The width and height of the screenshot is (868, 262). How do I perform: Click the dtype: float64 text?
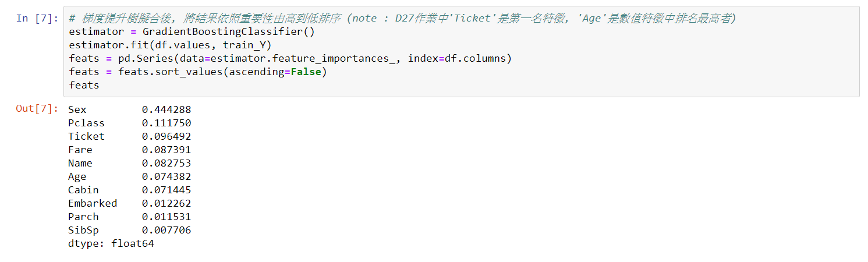click(111, 244)
